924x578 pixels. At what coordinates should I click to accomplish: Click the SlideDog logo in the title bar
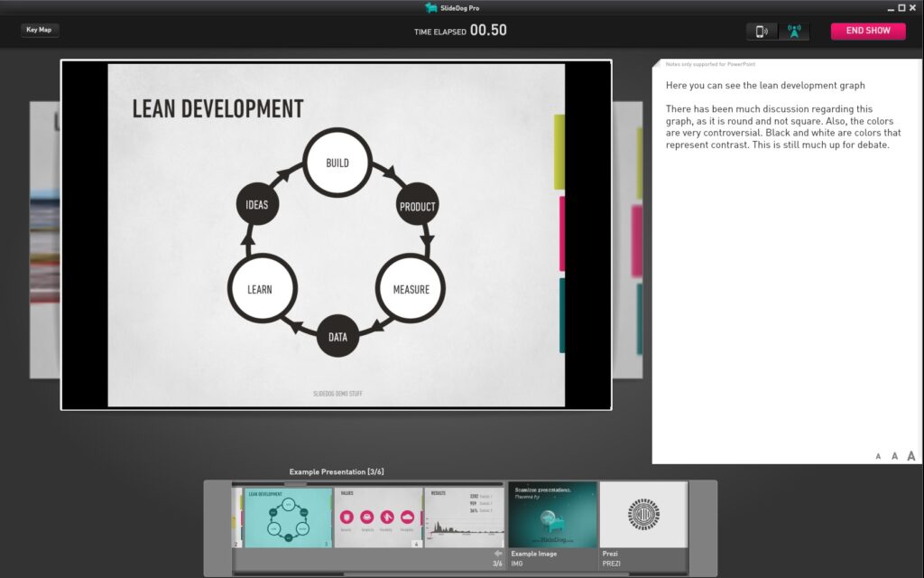429,7
